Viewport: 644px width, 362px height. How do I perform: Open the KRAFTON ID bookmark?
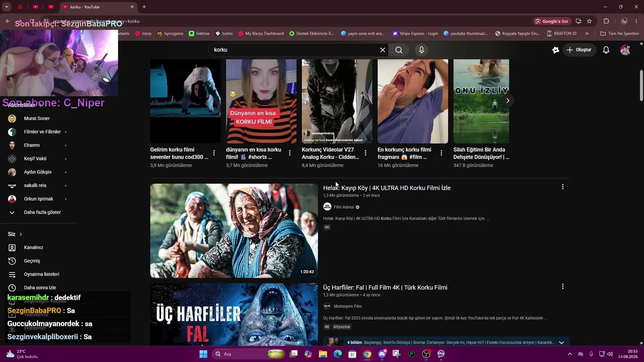(561, 34)
